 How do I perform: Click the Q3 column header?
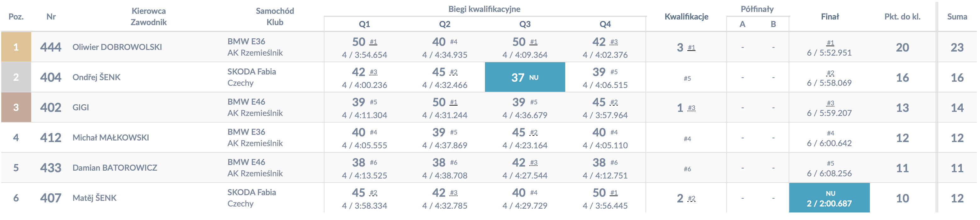pyautogui.click(x=525, y=24)
